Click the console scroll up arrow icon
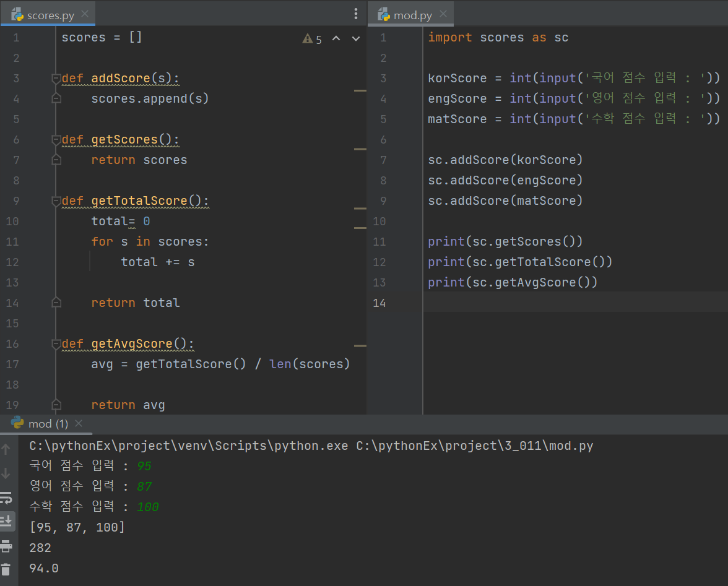This screenshot has height=586, width=728. click(6, 449)
